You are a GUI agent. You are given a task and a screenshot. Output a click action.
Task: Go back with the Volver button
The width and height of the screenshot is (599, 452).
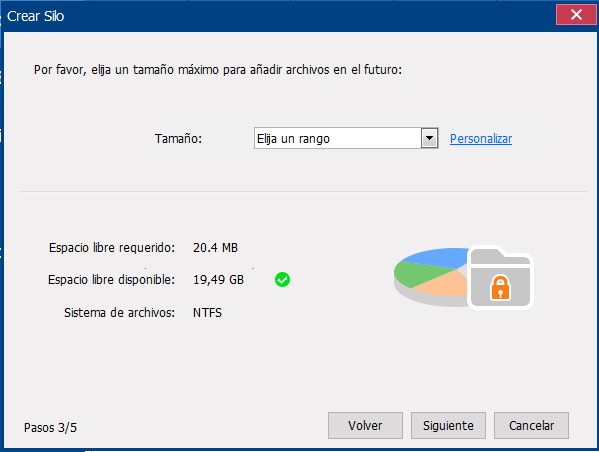click(x=365, y=425)
